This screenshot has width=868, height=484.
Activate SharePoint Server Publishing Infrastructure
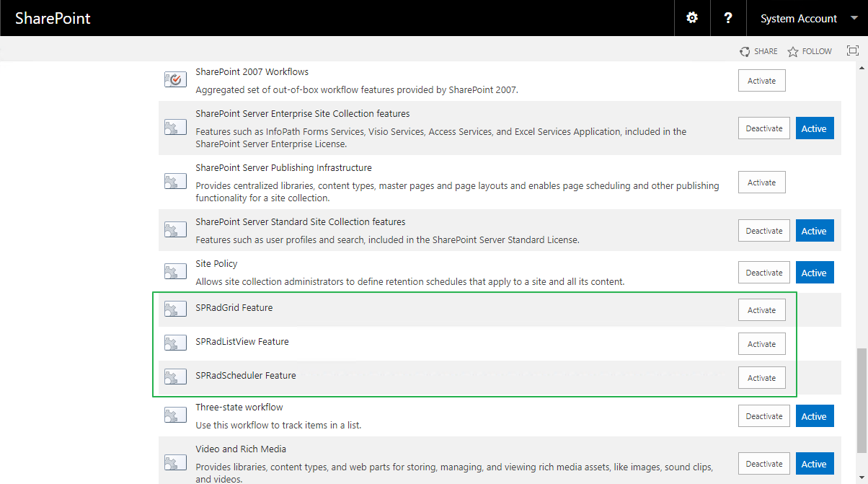(x=761, y=182)
